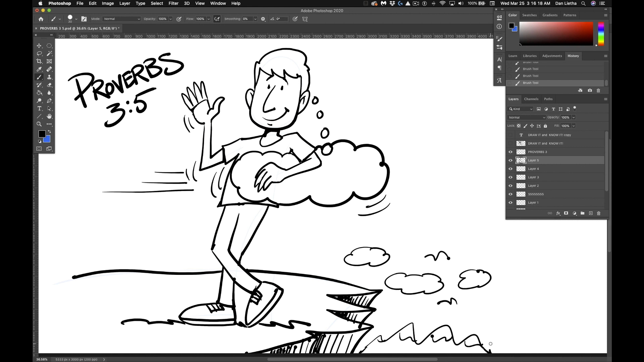Select the Hand tool
644x362 pixels.
point(49,116)
